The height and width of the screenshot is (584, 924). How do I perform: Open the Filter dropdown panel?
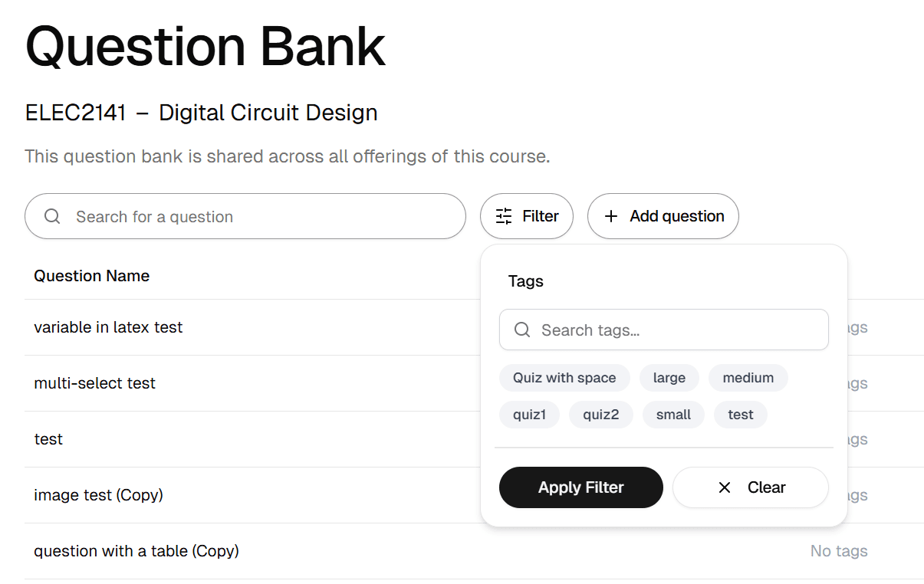[527, 216]
